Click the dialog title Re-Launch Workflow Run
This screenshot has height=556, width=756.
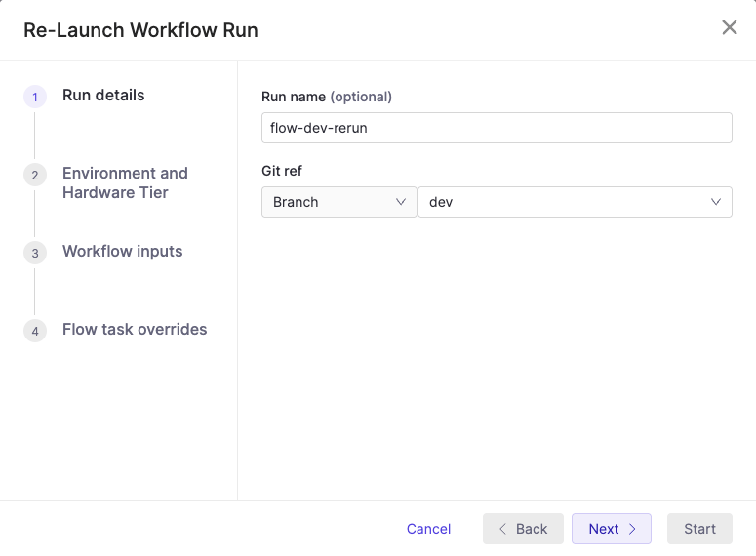(140, 30)
